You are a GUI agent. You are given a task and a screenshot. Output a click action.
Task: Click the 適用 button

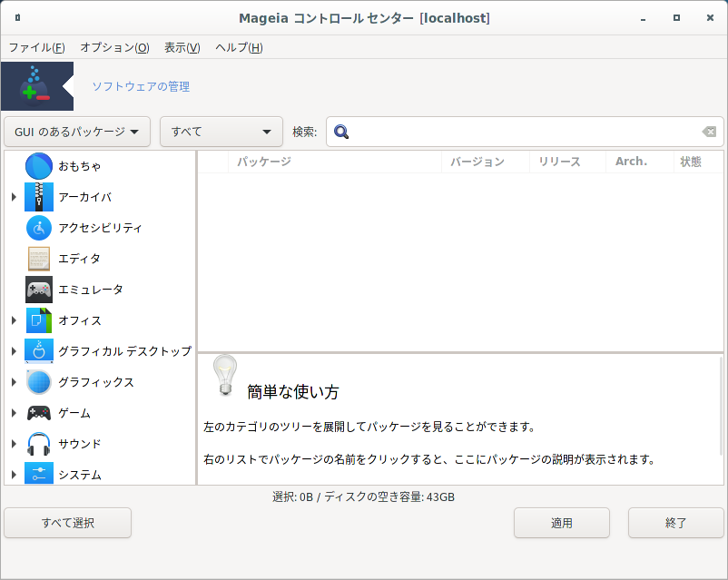pyautogui.click(x=561, y=523)
